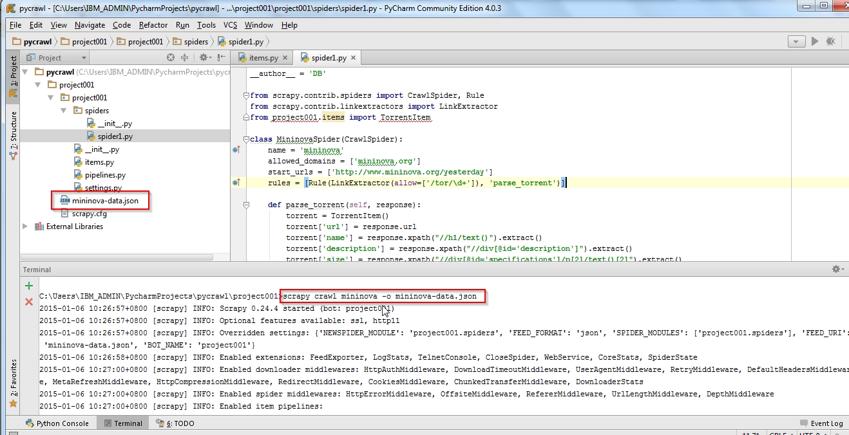
Task: Expand the External Libraries tree node
Action: click(25, 226)
